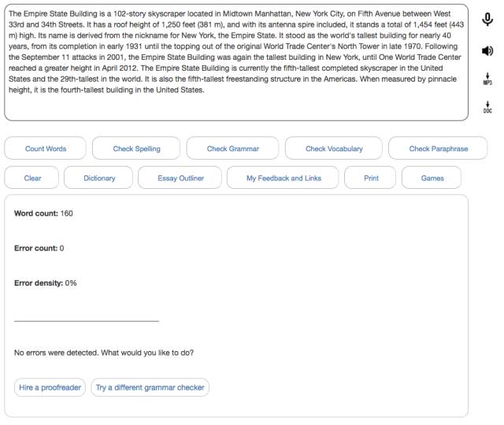Choose Try a different grammar checker
The image size is (504, 425).
(150, 388)
